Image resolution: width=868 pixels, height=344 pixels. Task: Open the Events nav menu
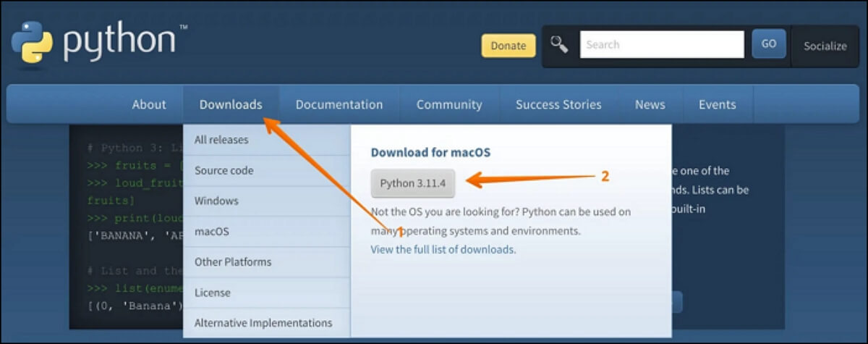coord(717,104)
